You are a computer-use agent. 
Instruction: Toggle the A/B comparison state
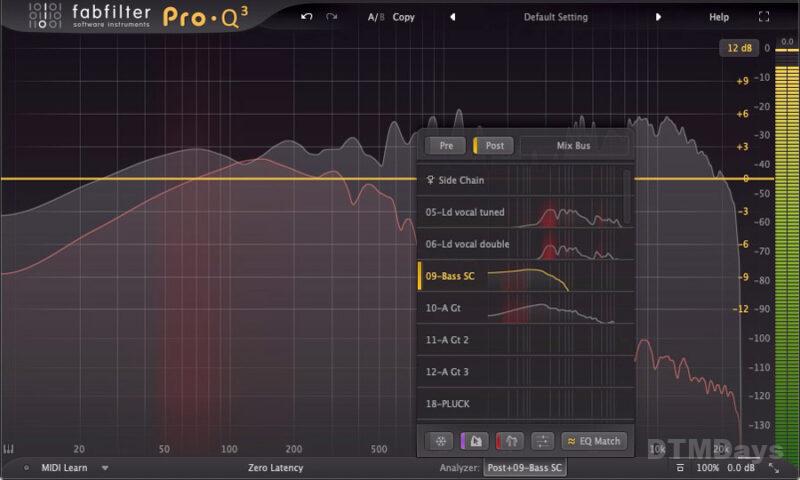376,17
